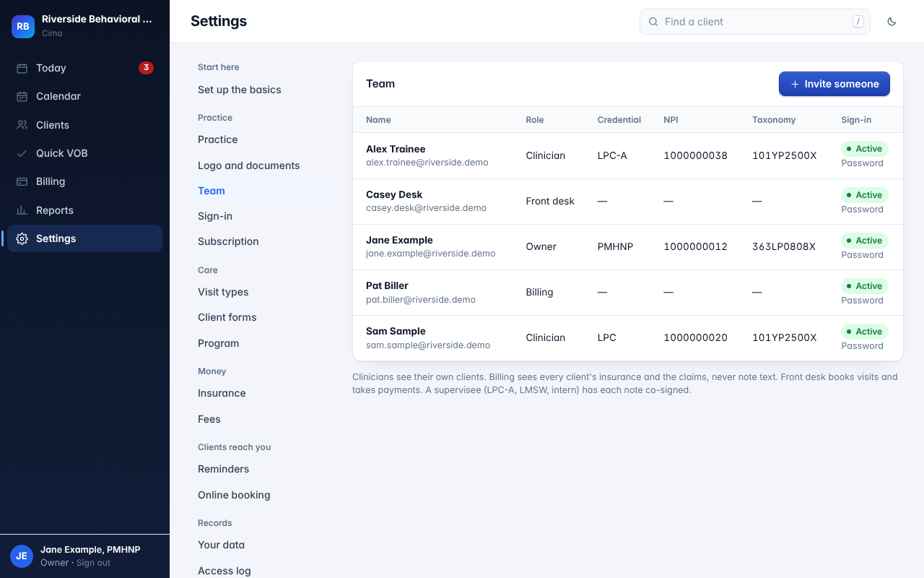Click the Pat Biller row name
This screenshot has height=578, width=924.
(387, 285)
